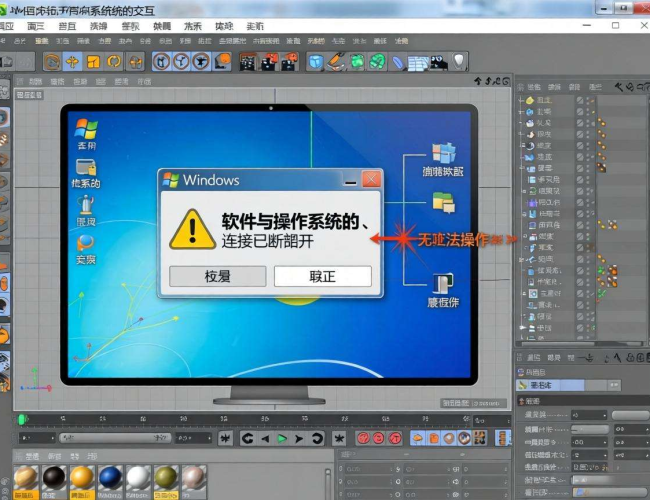Viewport: 650px width, 500px height.
Task: Toggle render dots on the topmost object row
Action: (588, 100)
